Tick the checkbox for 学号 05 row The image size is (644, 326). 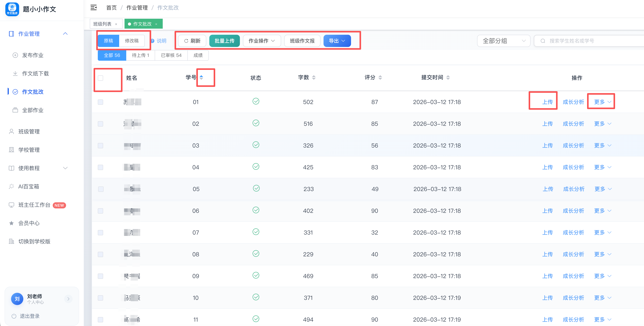click(101, 189)
